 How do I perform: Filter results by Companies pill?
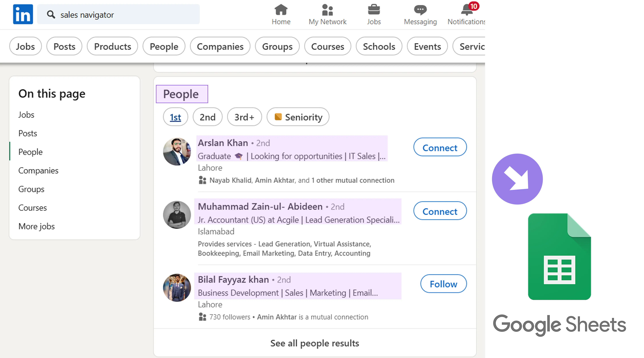point(220,46)
